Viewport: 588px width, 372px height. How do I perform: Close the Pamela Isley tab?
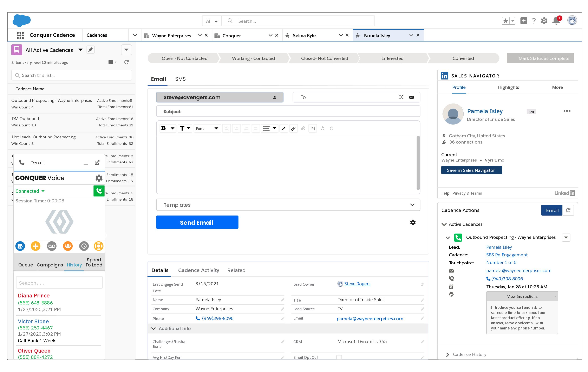[418, 35]
